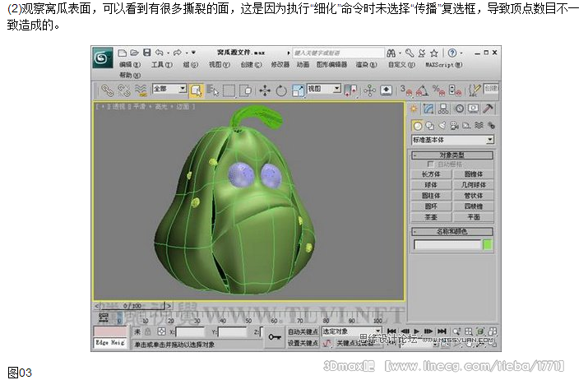Click the 茶壶 teapot primitive button

pos(431,217)
